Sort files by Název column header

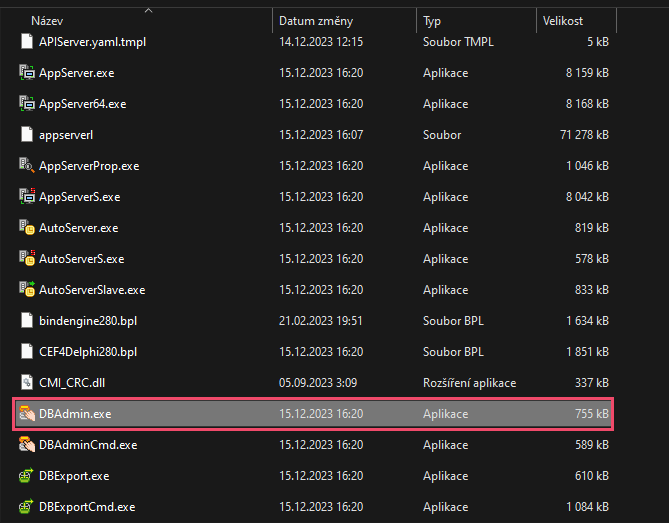pyautogui.click(x=50, y=20)
